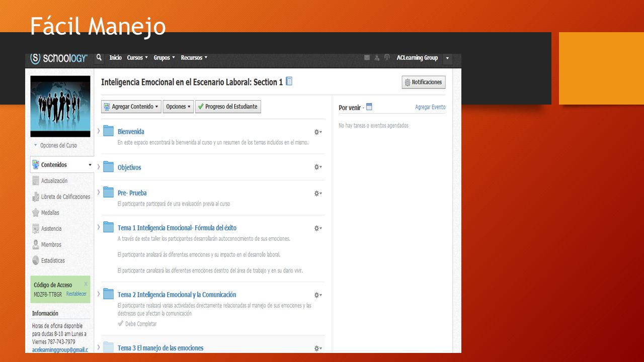Click the Asistencia sidebar icon
This screenshot has height=362, width=644.
click(36, 229)
